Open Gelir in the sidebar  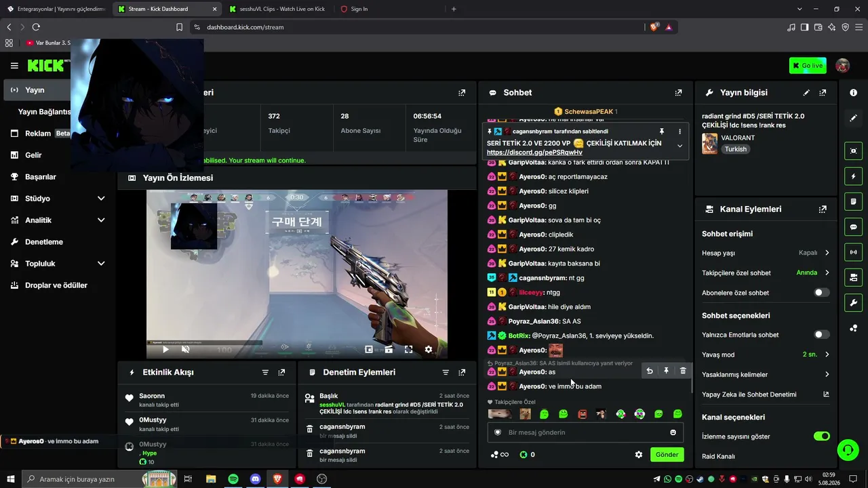click(x=33, y=155)
